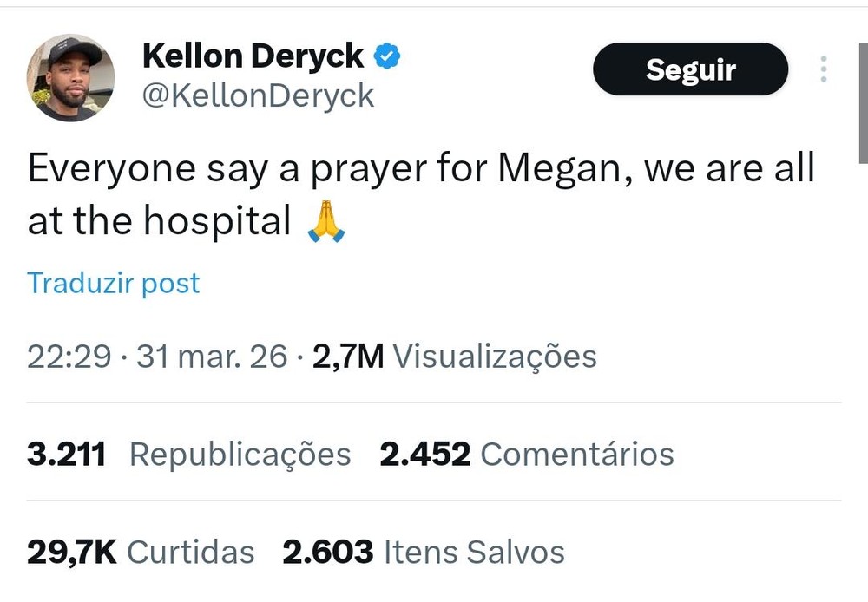Open Kellon Deryck's profile picture
The image size is (868, 602).
[70, 78]
